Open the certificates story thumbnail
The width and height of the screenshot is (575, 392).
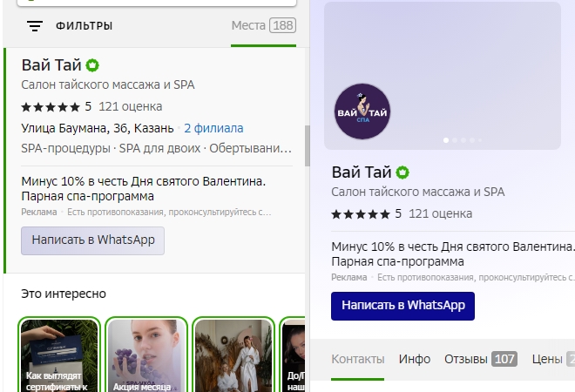[x=59, y=355]
